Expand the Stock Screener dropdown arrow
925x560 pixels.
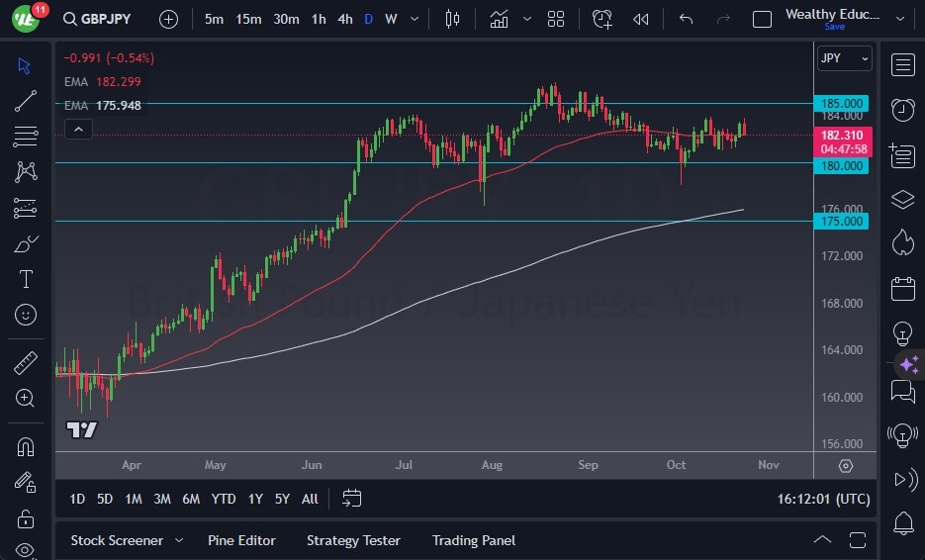(179, 540)
